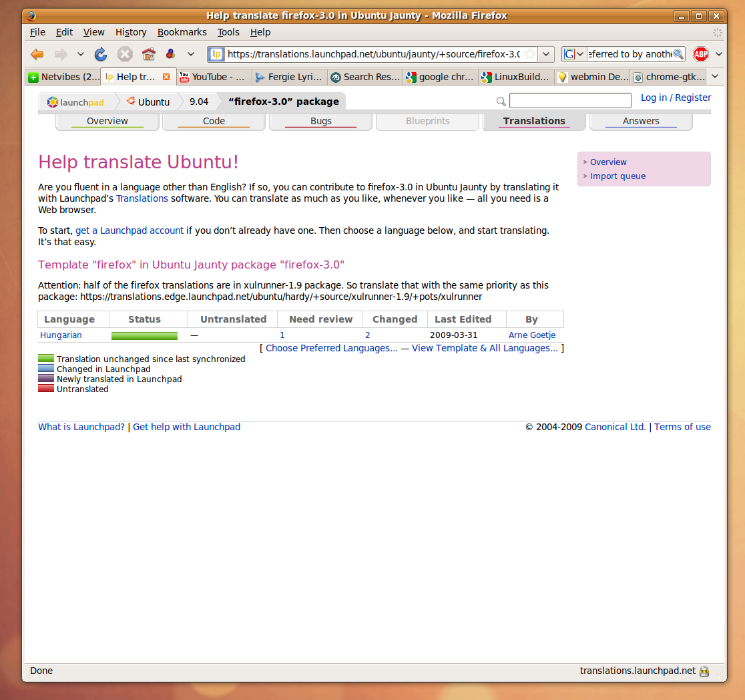The height and width of the screenshot is (700, 745).
Task: Switch to the LinuxBuild... browser tab
Action: point(515,77)
